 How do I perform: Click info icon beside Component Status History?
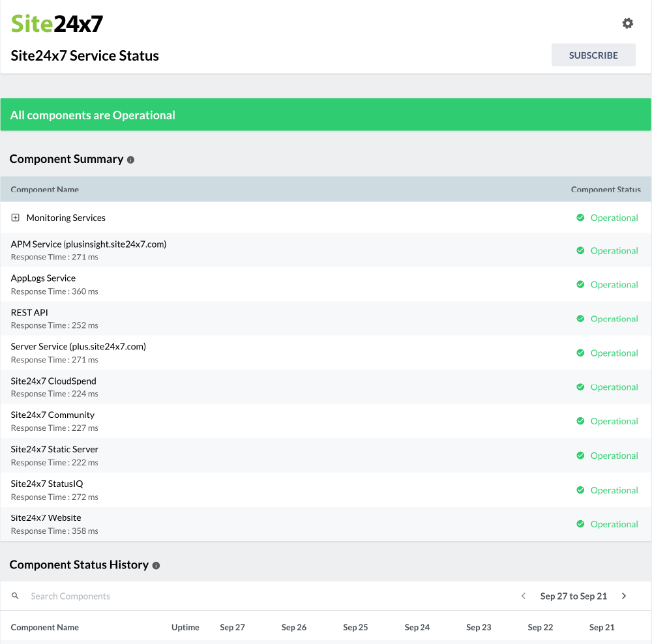coord(156,566)
